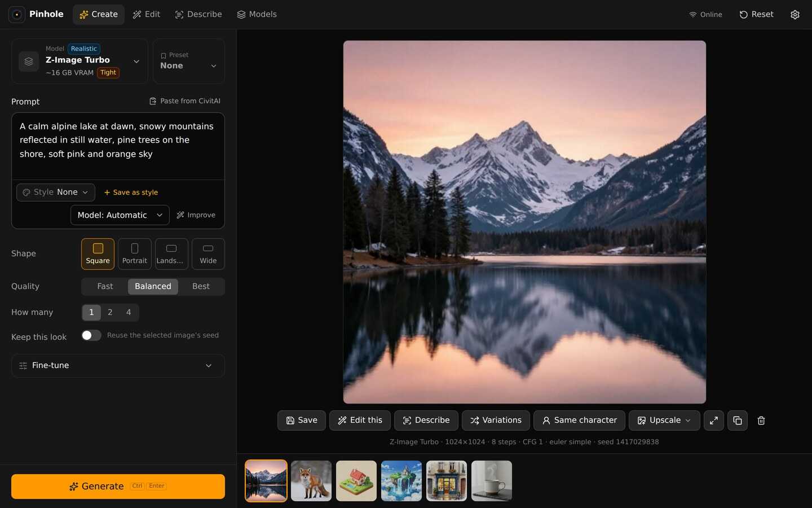Image resolution: width=812 pixels, height=508 pixels.
Task: Click the Generate button
Action: pos(118,487)
